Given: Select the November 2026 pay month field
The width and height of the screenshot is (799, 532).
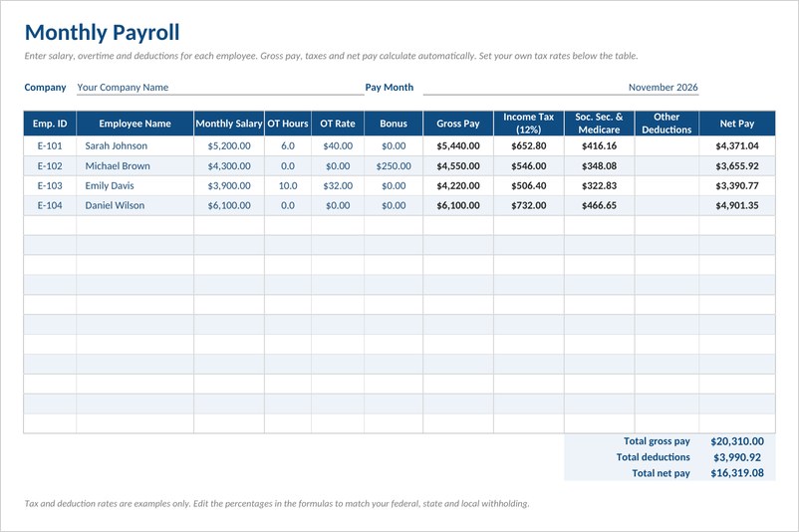Looking at the screenshot, I should coord(561,87).
